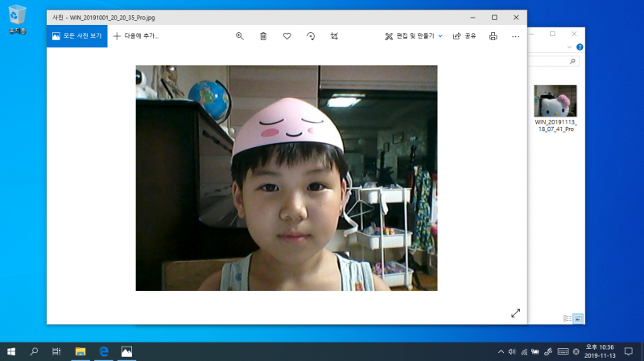The image size is (644, 361).
Task: Click the 공유 share button
Action: click(464, 36)
